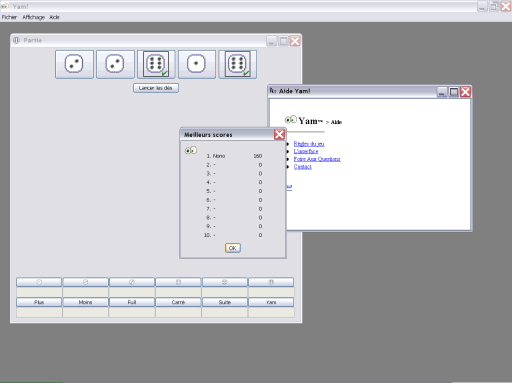Open the Affichage menu
The width and height of the screenshot is (512, 383).
point(33,17)
